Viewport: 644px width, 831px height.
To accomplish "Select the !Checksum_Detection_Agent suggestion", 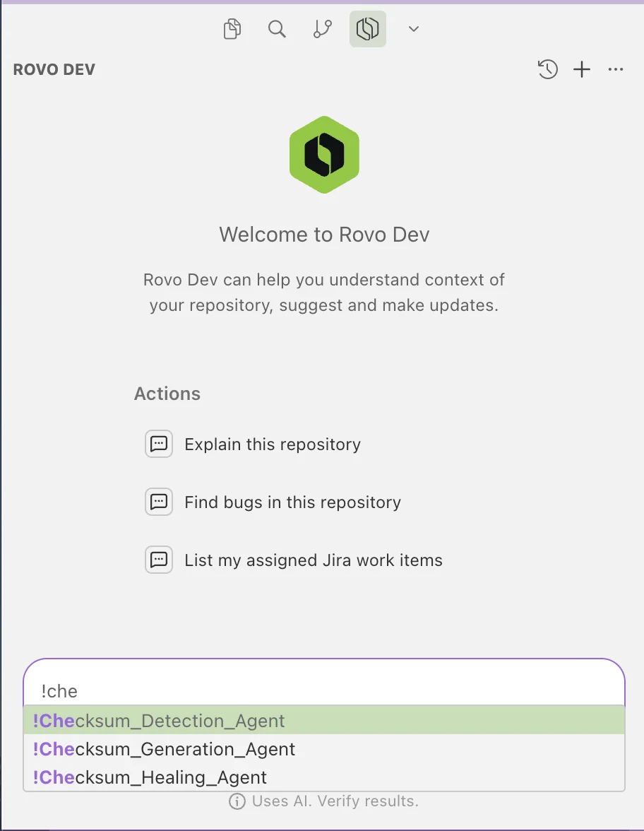I will click(324, 720).
